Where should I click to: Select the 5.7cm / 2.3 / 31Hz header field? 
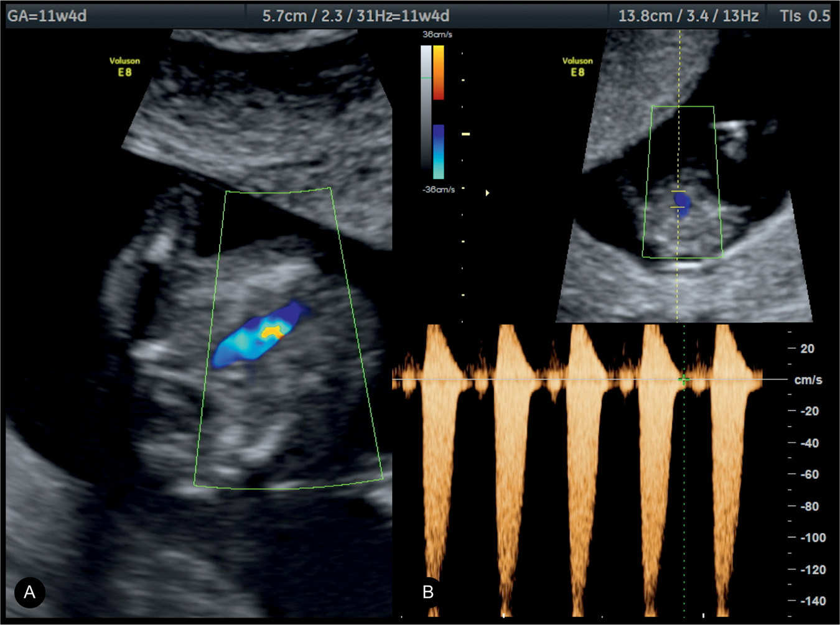(355, 16)
